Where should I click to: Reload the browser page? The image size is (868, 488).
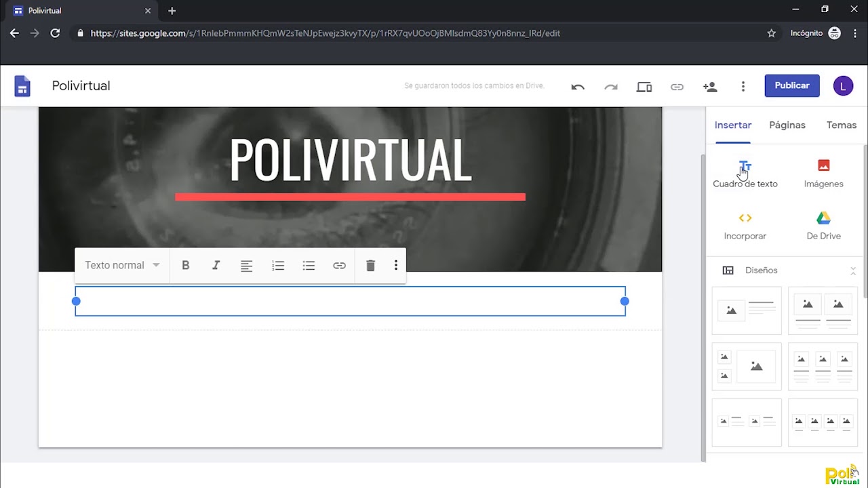click(55, 33)
